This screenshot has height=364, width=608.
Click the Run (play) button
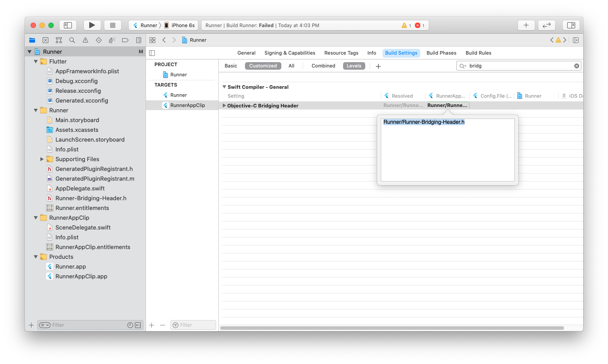(92, 25)
